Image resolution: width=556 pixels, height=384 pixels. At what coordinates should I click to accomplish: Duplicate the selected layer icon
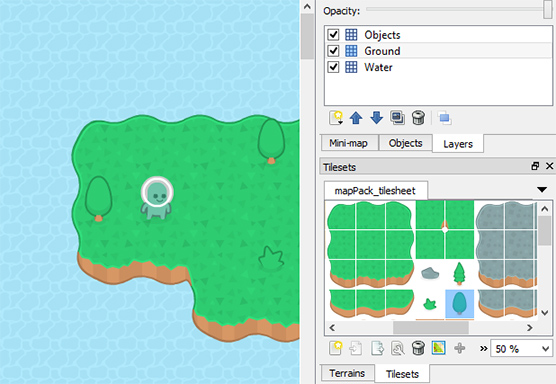pos(397,118)
